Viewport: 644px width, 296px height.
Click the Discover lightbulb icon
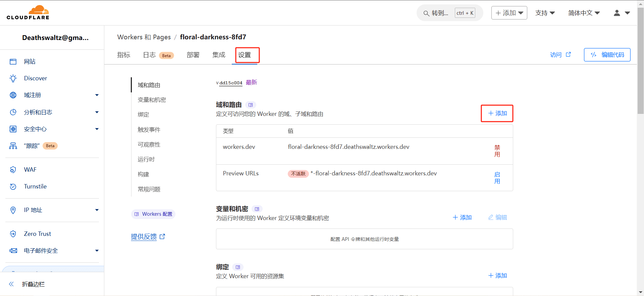click(13, 78)
